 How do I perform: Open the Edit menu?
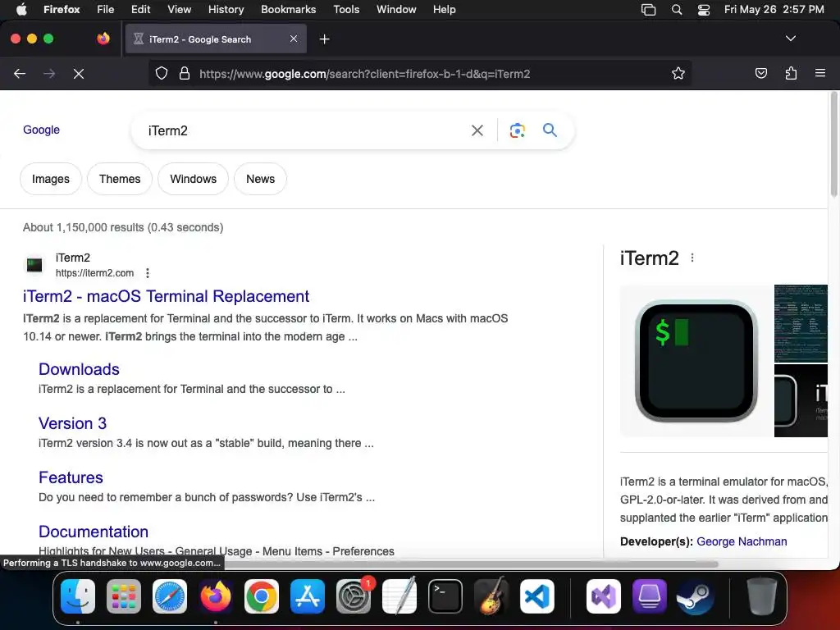pyautogui.click(x=140, y=9)
